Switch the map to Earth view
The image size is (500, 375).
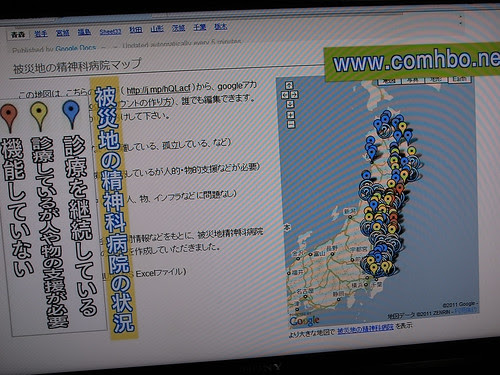(x=459, y=79)
